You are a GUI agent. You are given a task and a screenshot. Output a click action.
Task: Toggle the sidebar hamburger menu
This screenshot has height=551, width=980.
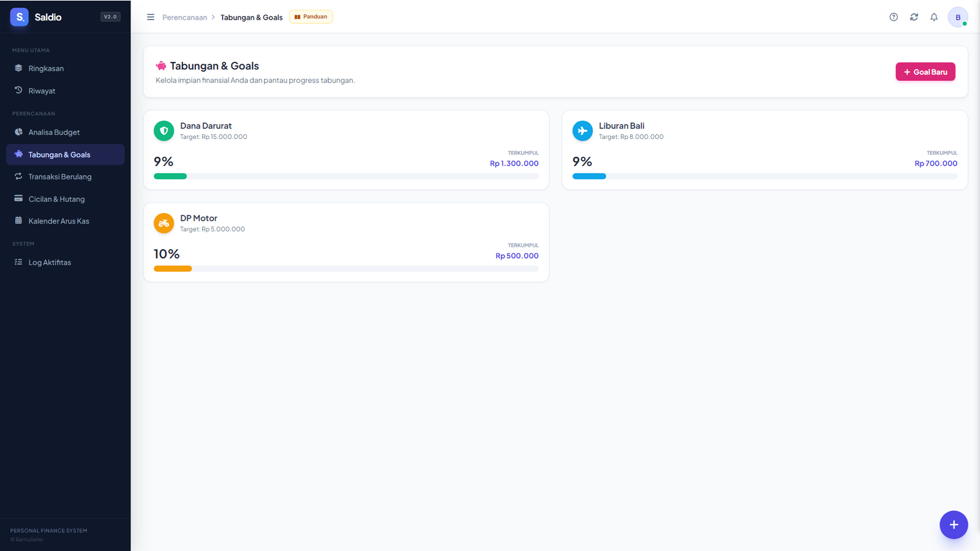(151, 17)
